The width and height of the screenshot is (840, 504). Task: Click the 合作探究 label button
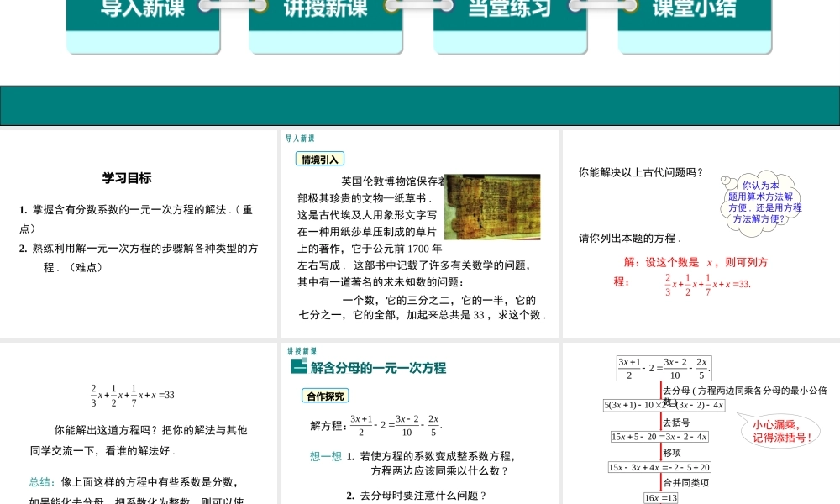[x=325, y=396]
